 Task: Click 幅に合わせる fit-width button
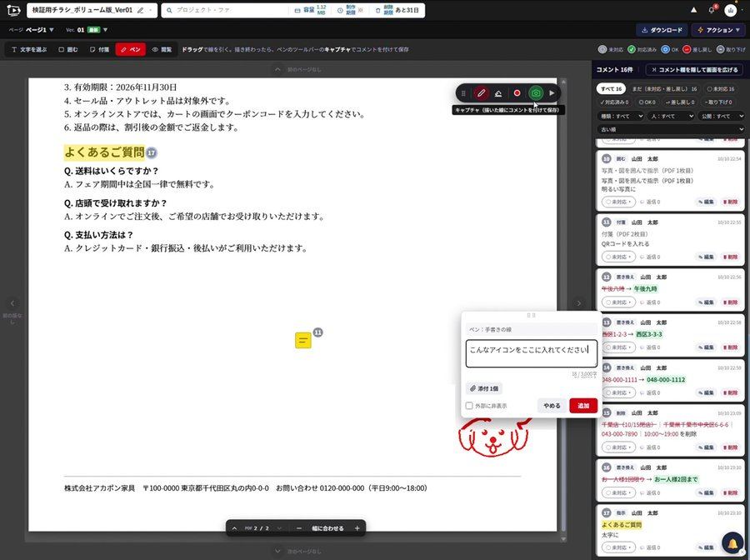(x=328, y=528)
